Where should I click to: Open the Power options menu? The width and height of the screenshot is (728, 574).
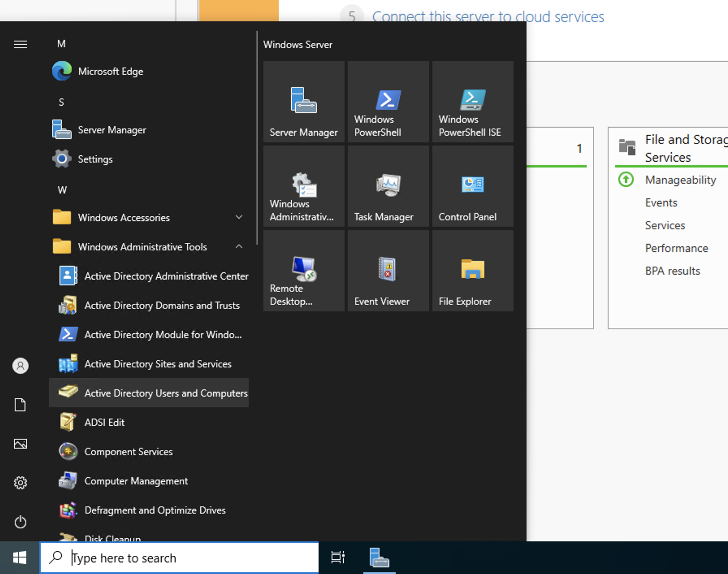[x=20, y=522]
